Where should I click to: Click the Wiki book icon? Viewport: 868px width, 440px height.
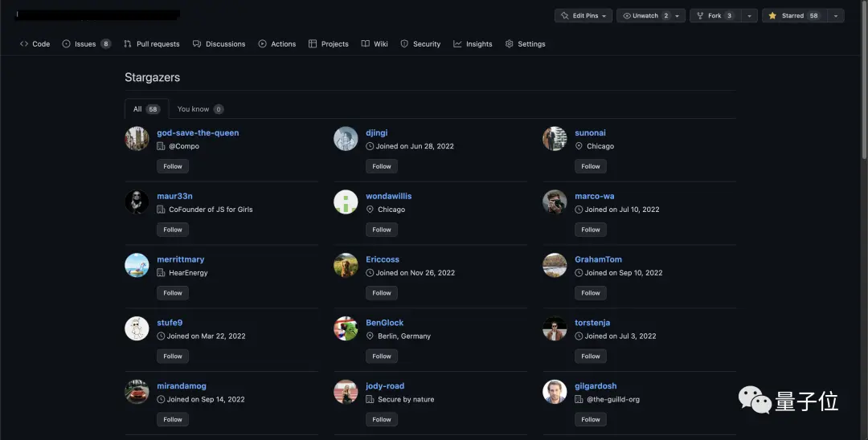pyautogui.click(x=366, y=44)
